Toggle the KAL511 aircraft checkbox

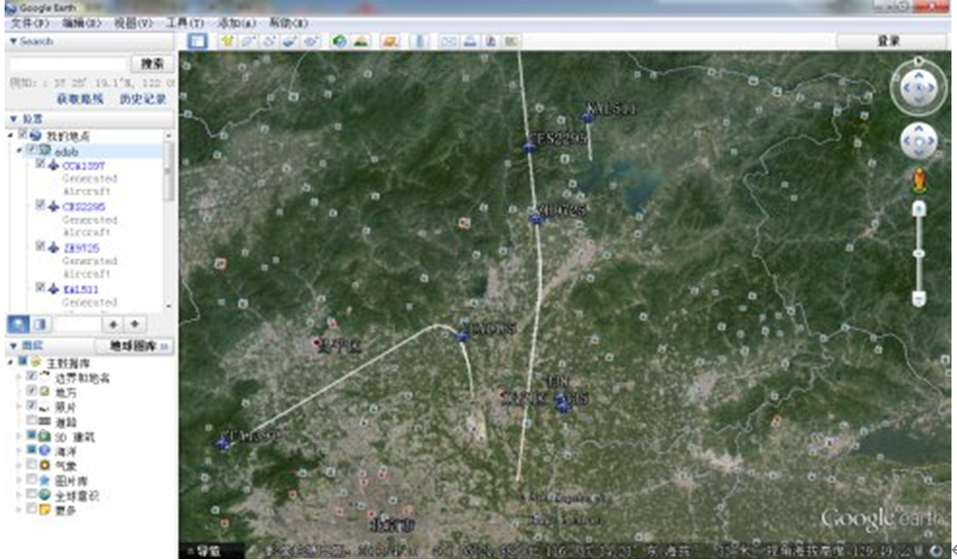pyautogui.click(x=40, y=286)
